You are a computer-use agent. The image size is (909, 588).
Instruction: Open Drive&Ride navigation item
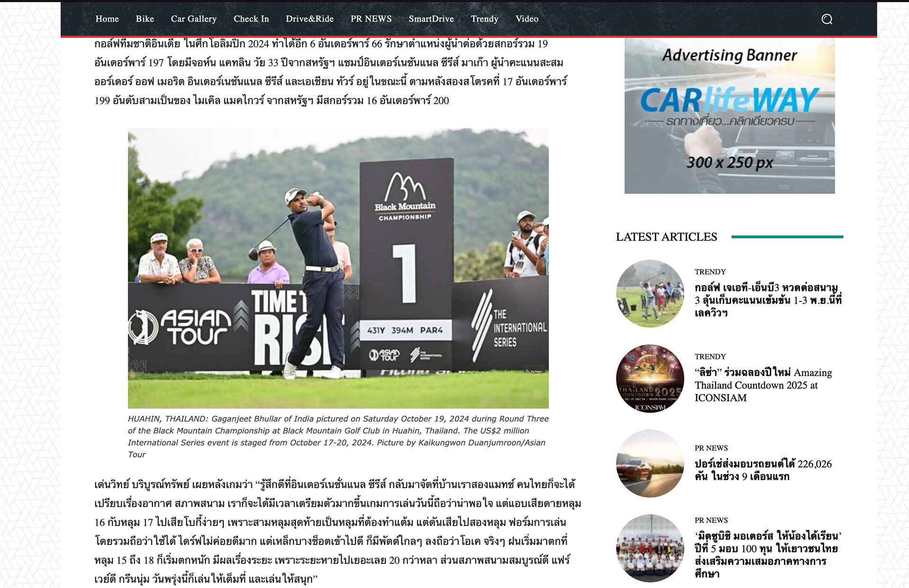[310, 19]
